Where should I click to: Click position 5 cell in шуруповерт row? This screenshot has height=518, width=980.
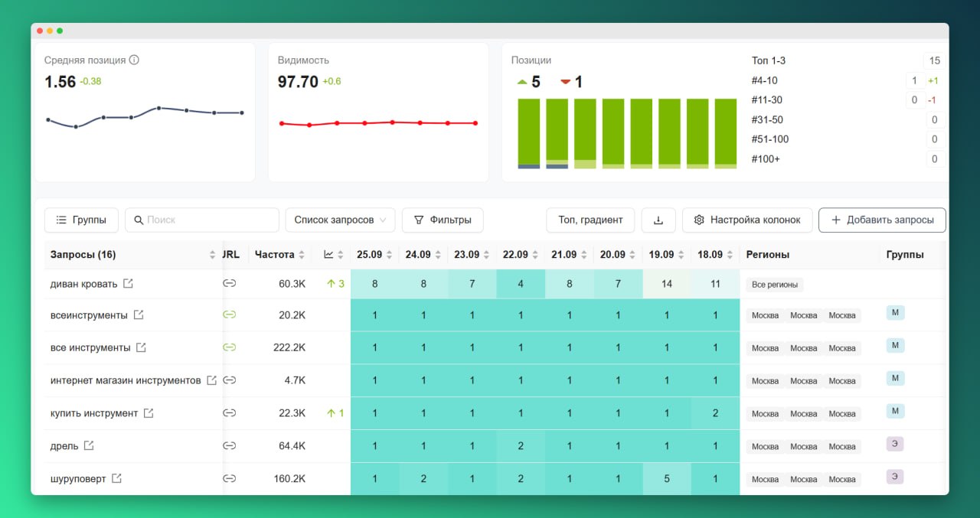667,479
